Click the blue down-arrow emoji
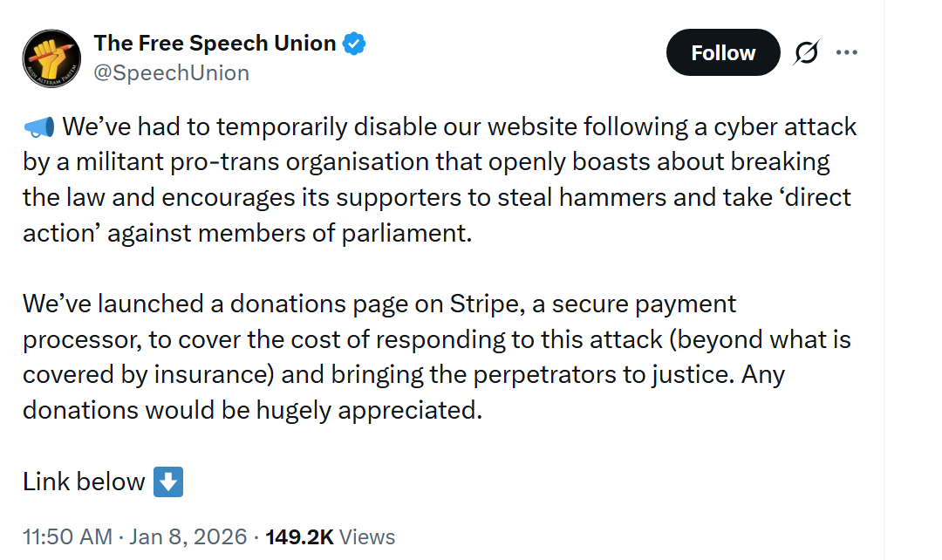Viewport: 942px width, 560px height. coord(168,481)
